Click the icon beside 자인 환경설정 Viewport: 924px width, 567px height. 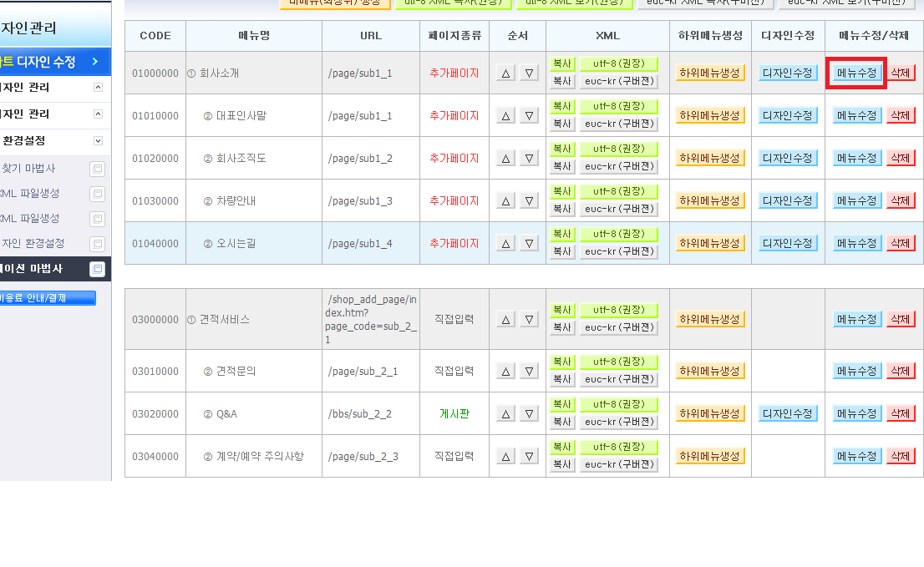[97, 244]
